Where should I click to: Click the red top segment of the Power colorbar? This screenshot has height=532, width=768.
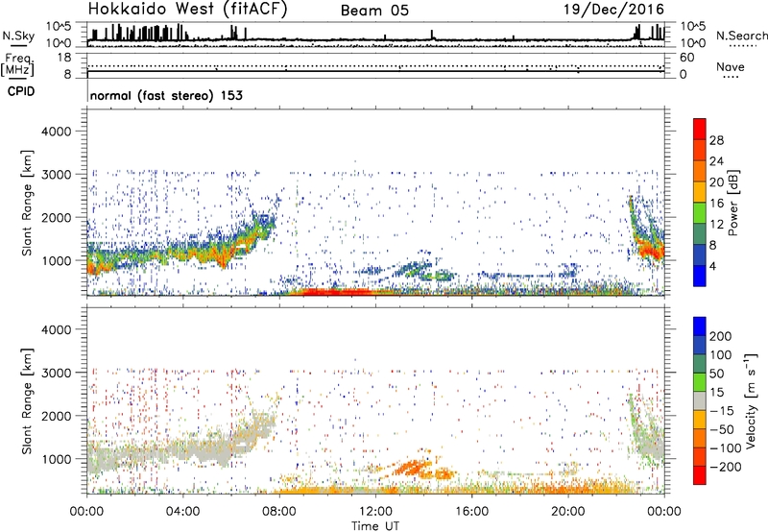[x=700, y=129]
